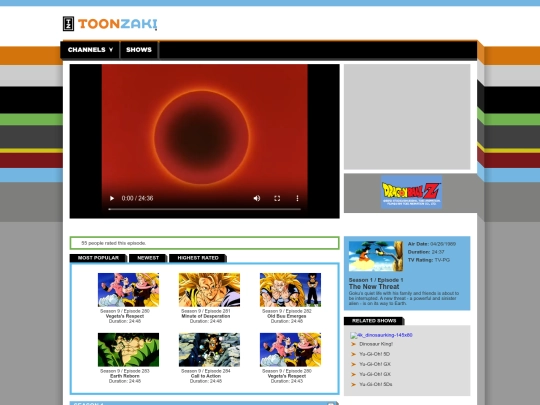Click the Minute of Desperation title
The height and width of the screenshot is (405, 540).
pyautogui.click(x=206, y=316)
